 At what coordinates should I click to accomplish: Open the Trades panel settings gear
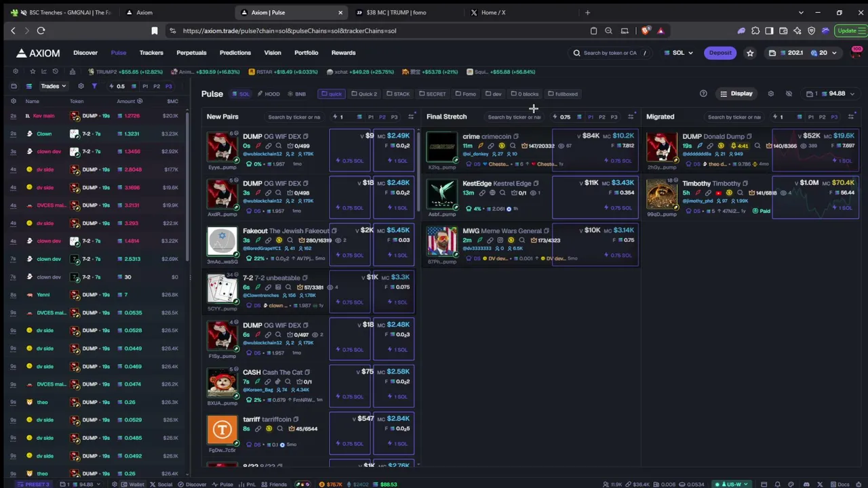tap(81, 86)
